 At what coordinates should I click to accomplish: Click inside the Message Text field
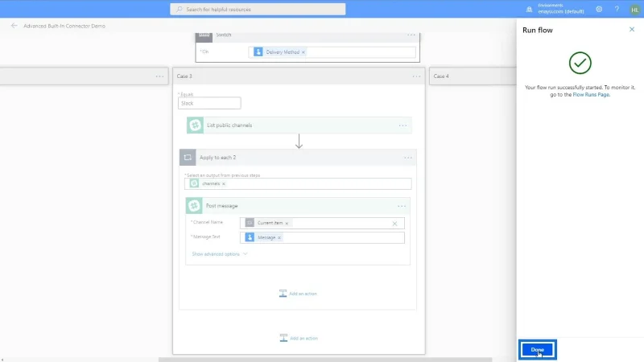click(x=322, y=237)
